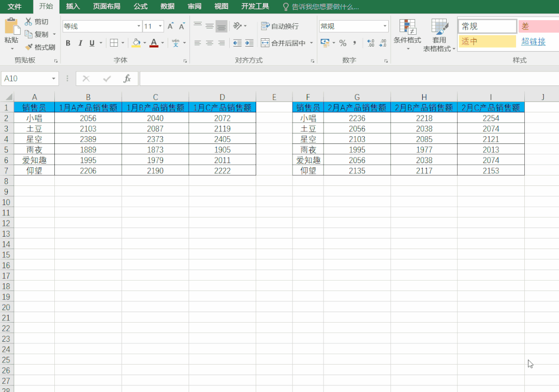Activate the Format Painter brush
Viewport: 559px width, 392px height.
tap(28, 47)
